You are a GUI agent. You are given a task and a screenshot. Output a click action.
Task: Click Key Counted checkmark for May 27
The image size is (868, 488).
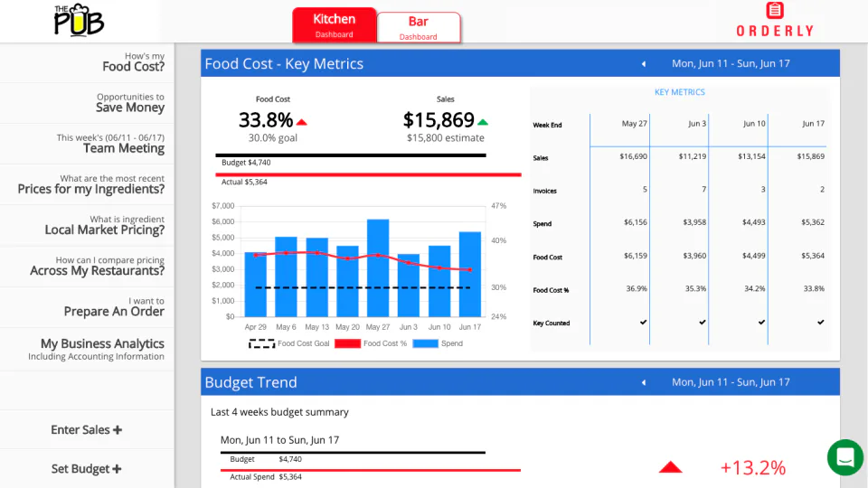[x=643, y=322]
